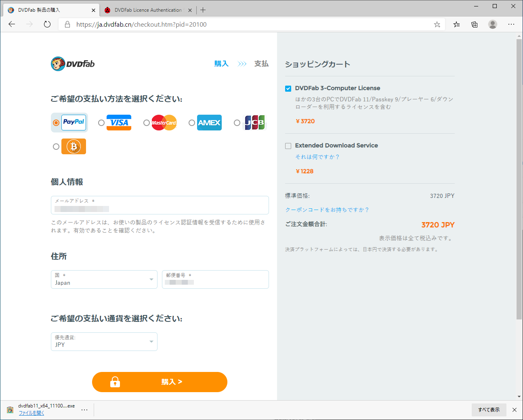The height and width of the screenshot is (420, 523).
Task: Click すべて表示 downloads button
Action: 489,409
